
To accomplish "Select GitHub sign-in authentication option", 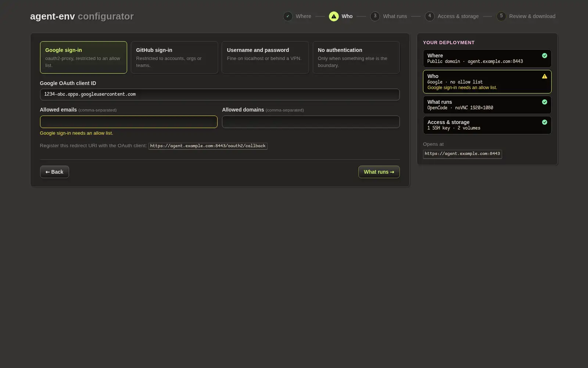I will (x=174, y=57).
